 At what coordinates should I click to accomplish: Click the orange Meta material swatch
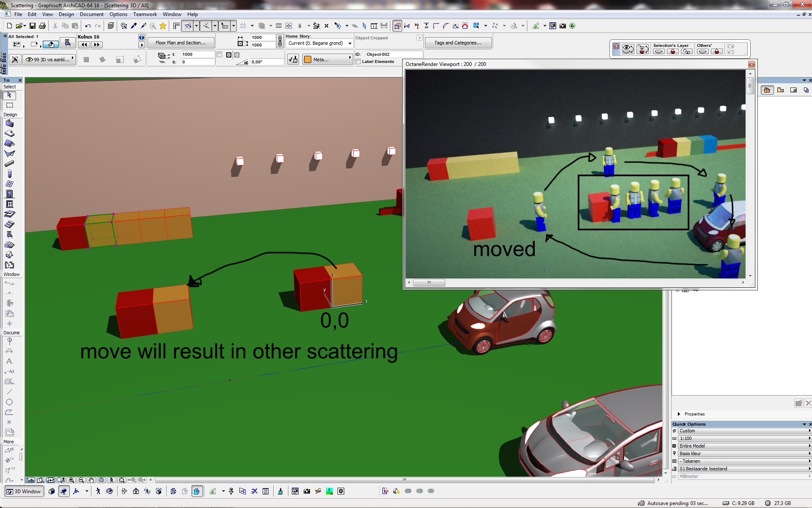coord(307,60)
